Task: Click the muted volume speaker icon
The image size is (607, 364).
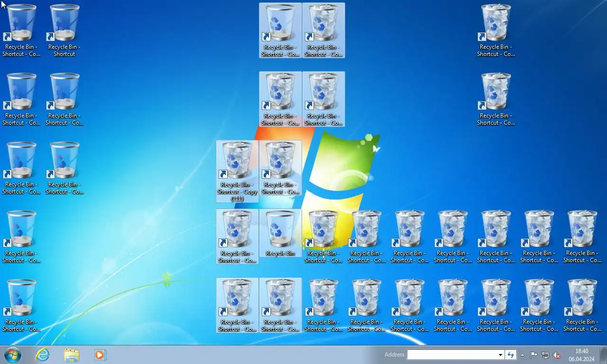Action: pyautogui.click(x=557, y=355)
